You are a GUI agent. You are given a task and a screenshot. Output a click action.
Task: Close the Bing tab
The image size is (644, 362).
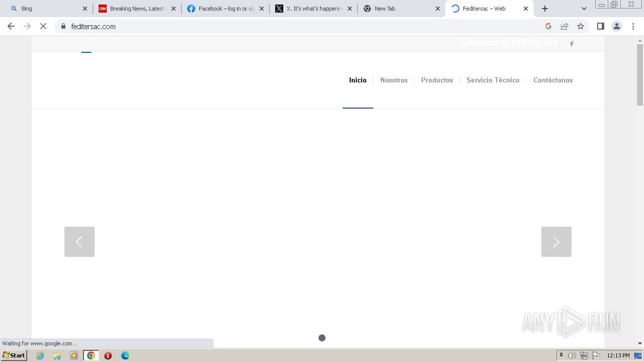click(85, 9)
